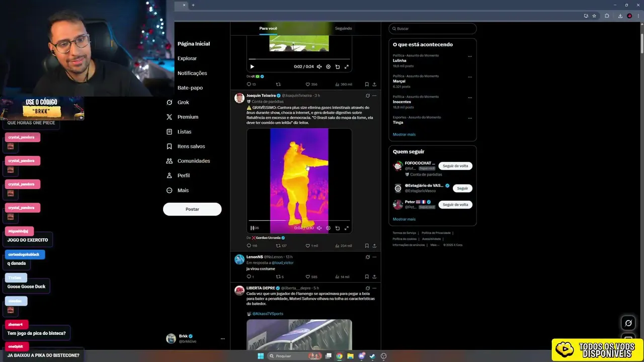Viewport: 644px width, 362px height.
Task: Bookmark the post with 234 mil views
Action: click(x=367, y=246)
